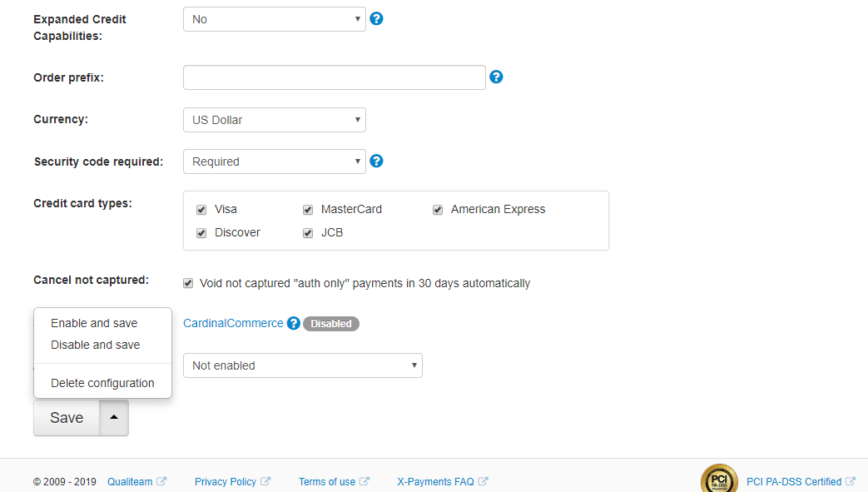Click the Save button
Screen dimensions: 868x492
(x=67, y=418)
